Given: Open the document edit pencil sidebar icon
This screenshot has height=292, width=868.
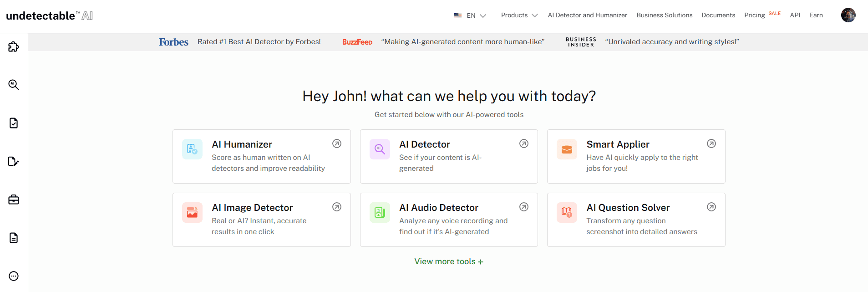Looking at the screenshot, I should [14, 161].
